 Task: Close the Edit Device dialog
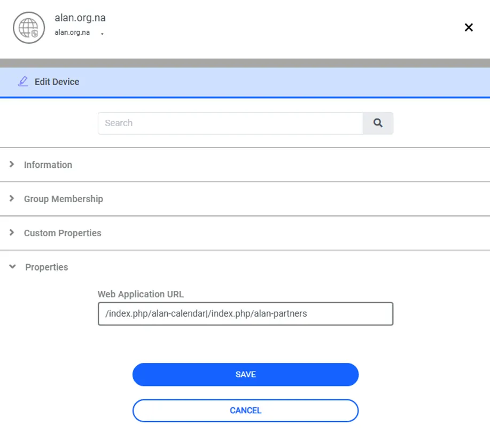point(469,27)
